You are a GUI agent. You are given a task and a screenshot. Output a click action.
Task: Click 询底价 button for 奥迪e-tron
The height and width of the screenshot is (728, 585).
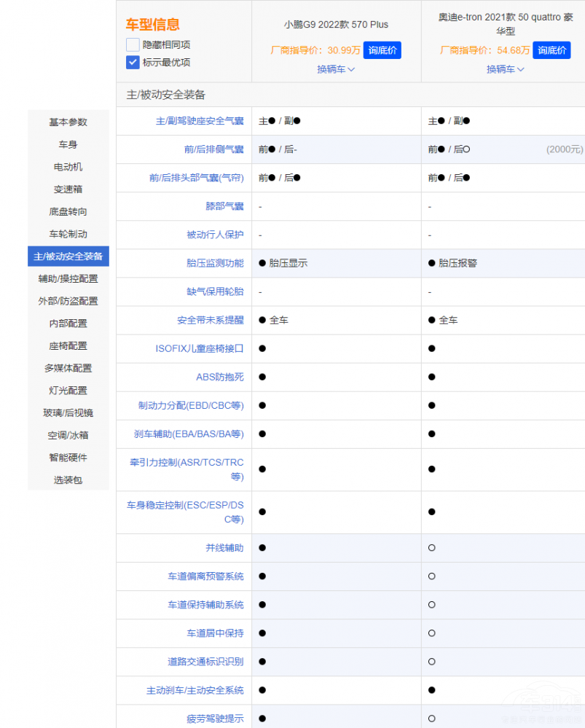[x=551, y=50]
